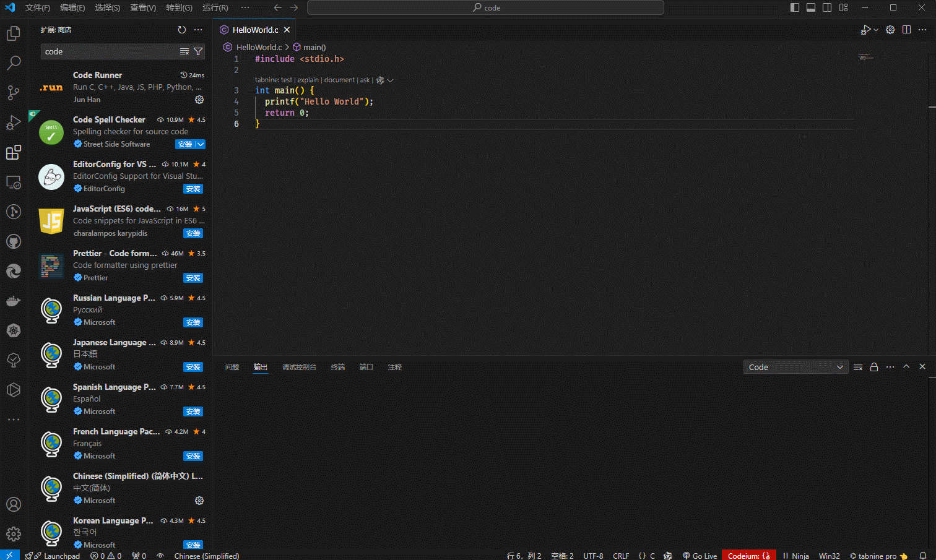The height and width of the screenshot is (560, 936).
Task: Install the Prettier extension with 安装 button
Action: click(x=193, y=278)
